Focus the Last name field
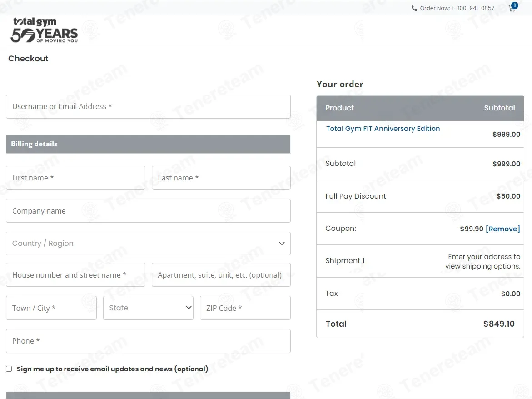 pyautogui.click(x=221, y=178)
